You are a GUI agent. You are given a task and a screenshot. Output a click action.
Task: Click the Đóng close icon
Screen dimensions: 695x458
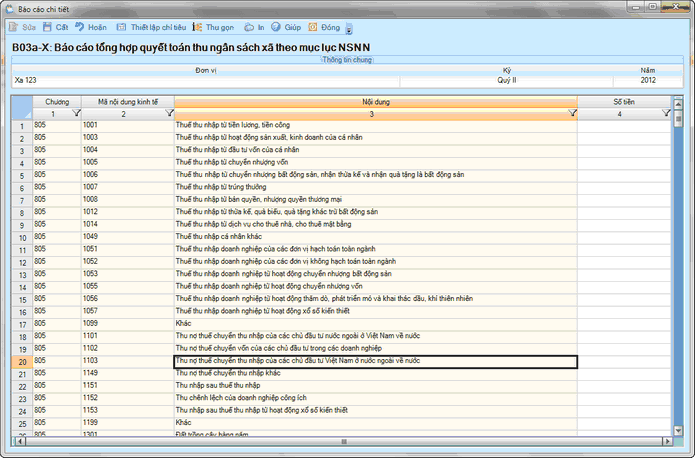pyautogui.click(x=312, y=27)
